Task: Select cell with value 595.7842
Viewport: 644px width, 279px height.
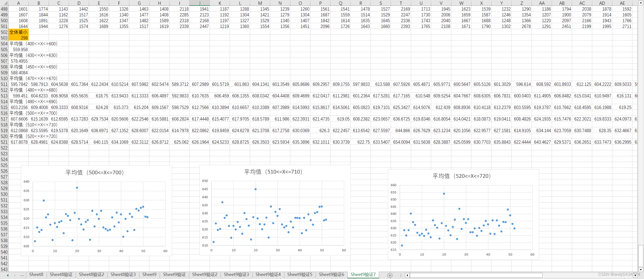Action: tap(19, 84)
